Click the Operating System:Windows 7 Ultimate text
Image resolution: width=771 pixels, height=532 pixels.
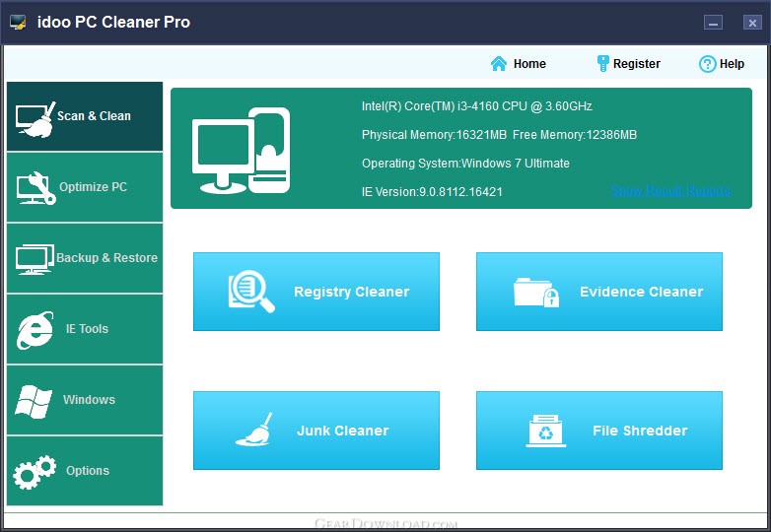point(465,164)
